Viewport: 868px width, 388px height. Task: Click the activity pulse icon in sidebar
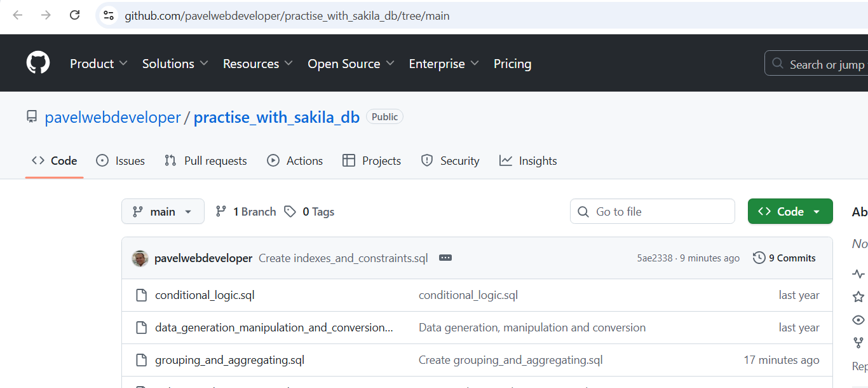click(858, 274)
